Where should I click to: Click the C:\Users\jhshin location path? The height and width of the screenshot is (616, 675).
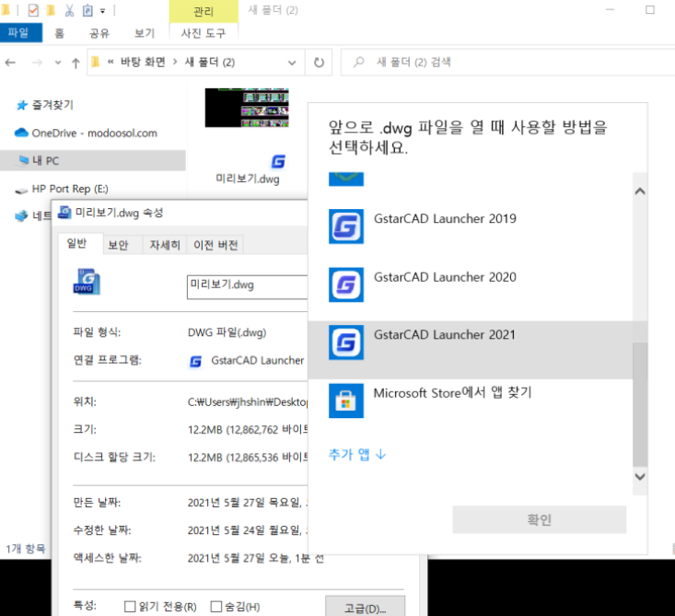pyautogui.click(x=248, y=402)
